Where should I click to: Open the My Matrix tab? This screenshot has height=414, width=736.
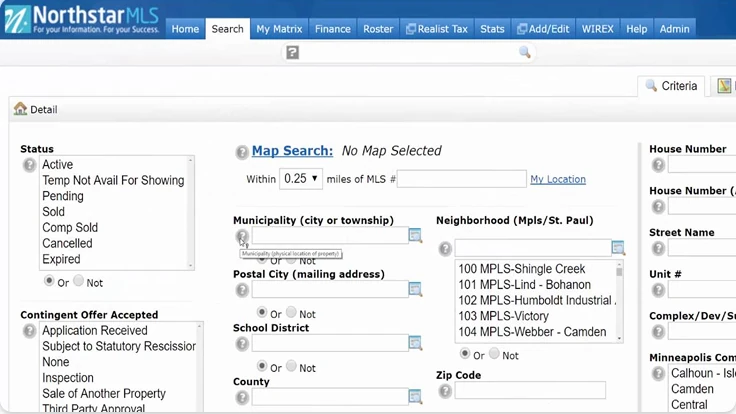[279, 29]
